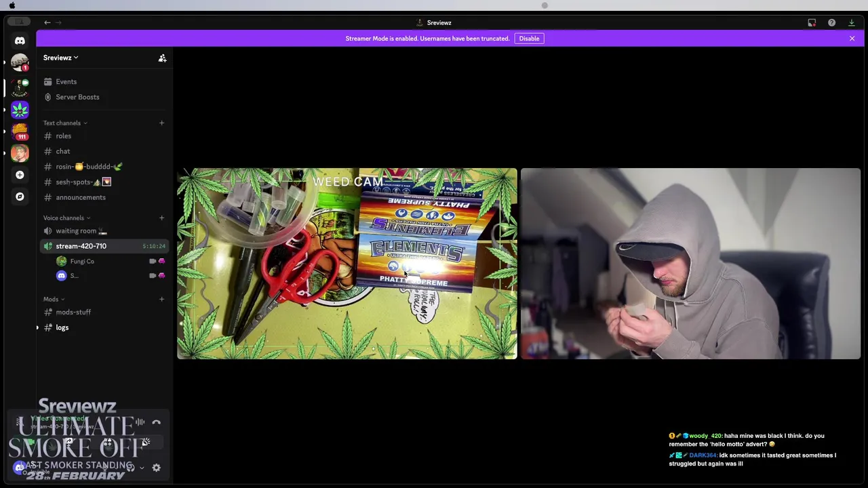Open the inbox icon in title bar
Screen dimensions: 868x488
tap(812, 22)
